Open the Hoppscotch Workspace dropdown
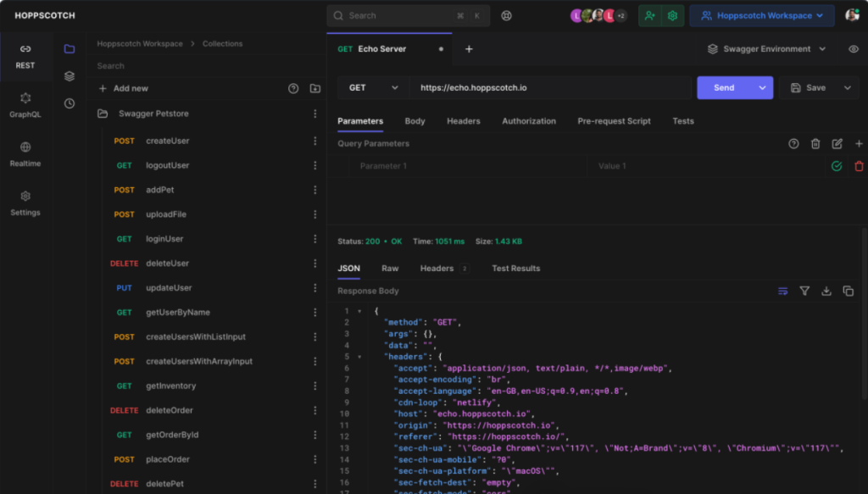The height and width of the screenshot is (494, 868). (762, 15)
